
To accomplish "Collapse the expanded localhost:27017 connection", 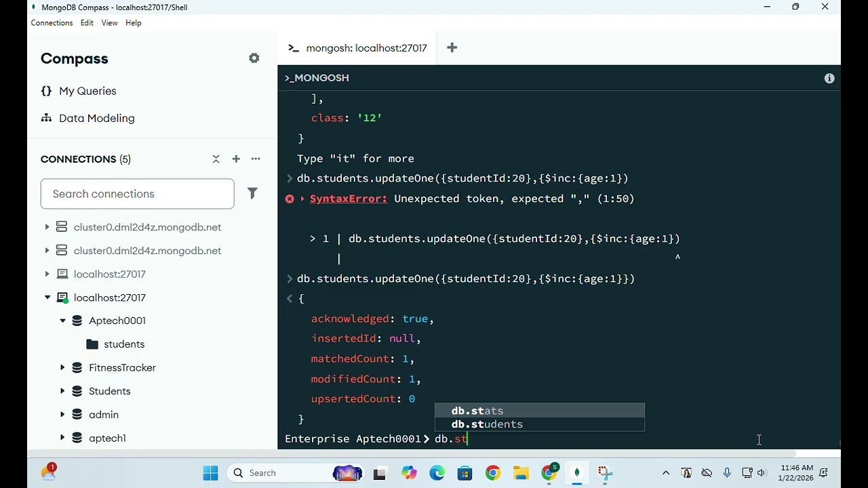I will click(x=47, y=298).
